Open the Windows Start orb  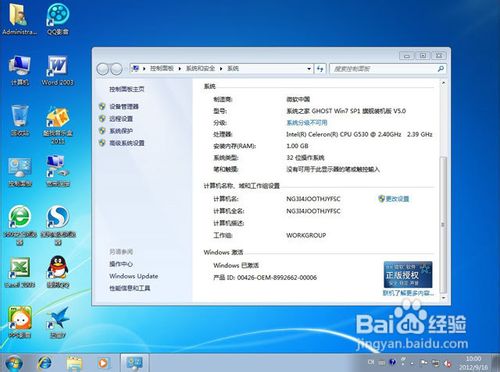coord(14,363)
